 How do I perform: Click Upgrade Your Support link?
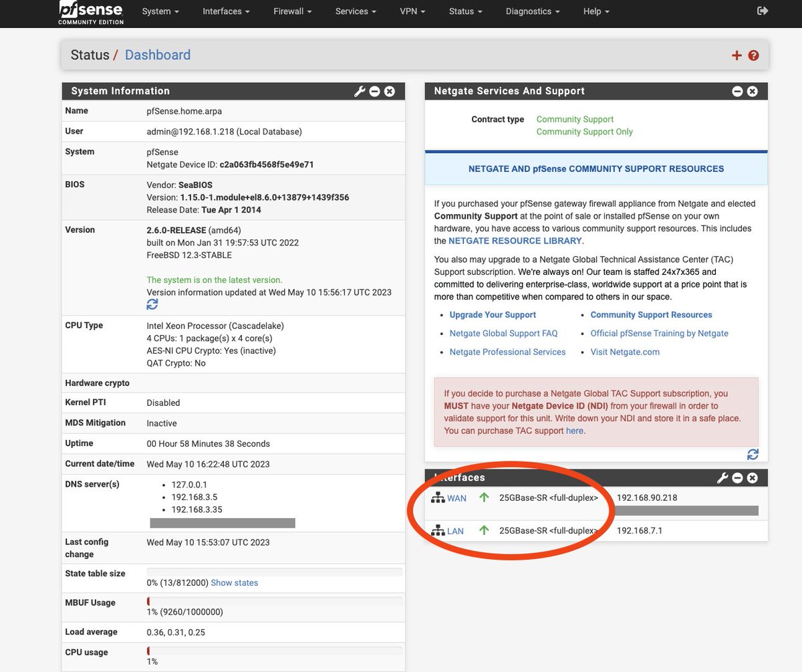(x=493, y=315)
